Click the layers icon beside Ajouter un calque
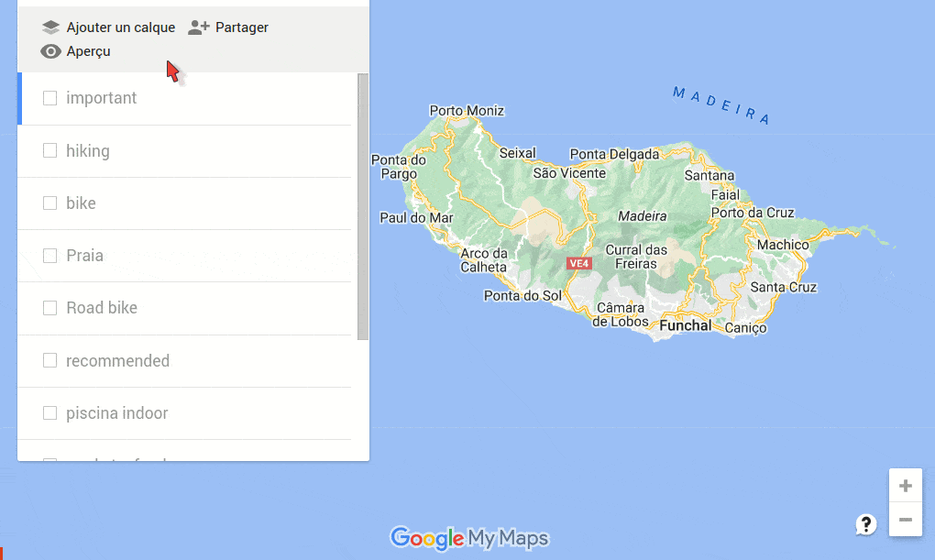This screenshot has width=935, height=560. [x=50, y=27]
